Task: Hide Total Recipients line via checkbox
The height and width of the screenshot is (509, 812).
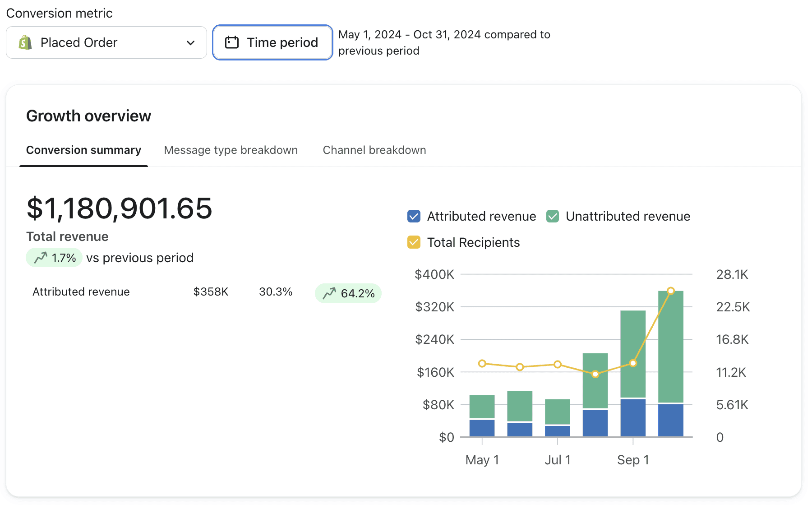Action: (x=414, y=243)
